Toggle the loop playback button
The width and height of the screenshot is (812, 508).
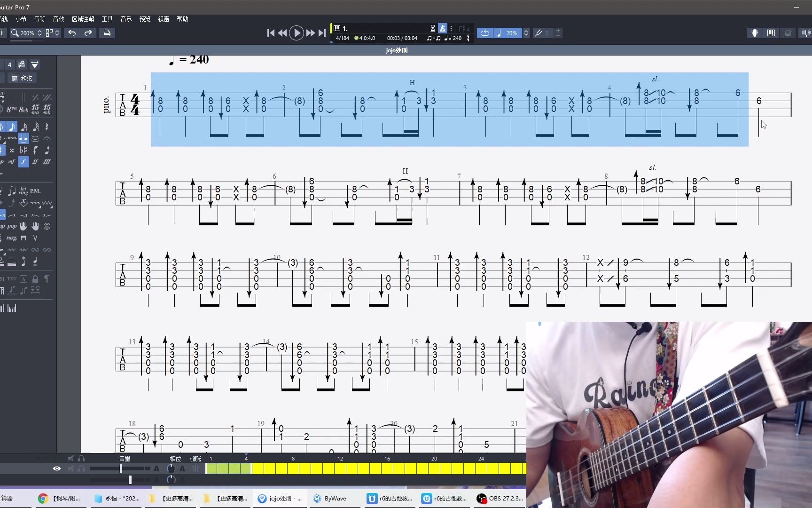(485, 33)
